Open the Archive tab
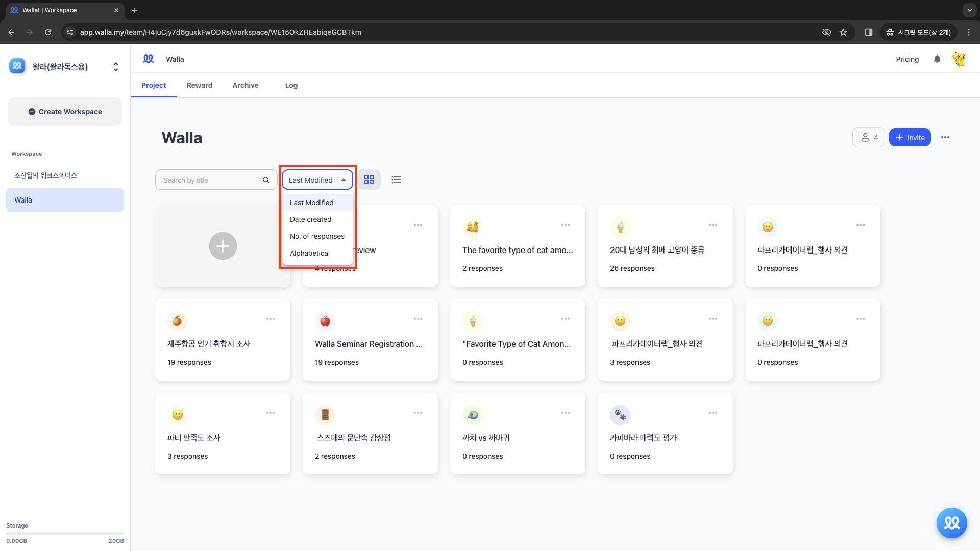The image size is (980, 551). click(x=246, y=85)
